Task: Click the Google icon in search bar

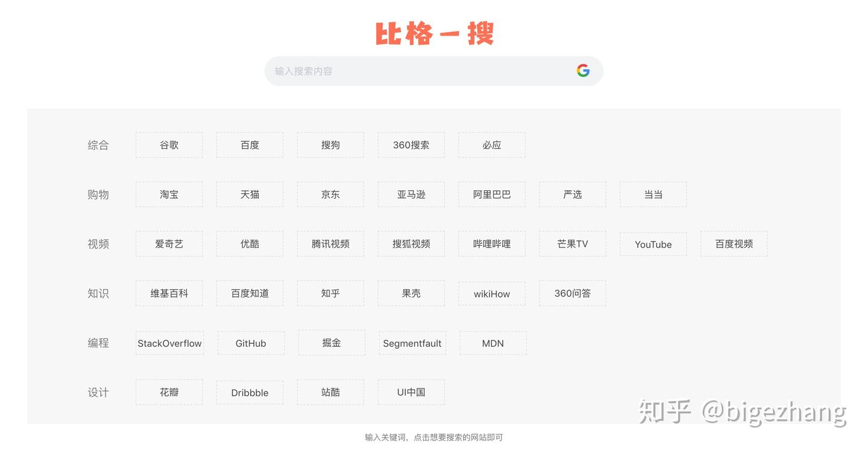Action: [x=583, y=70]
